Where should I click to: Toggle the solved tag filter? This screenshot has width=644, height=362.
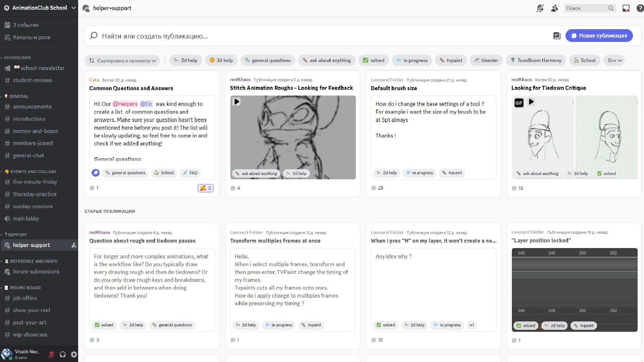click(374, 60)
